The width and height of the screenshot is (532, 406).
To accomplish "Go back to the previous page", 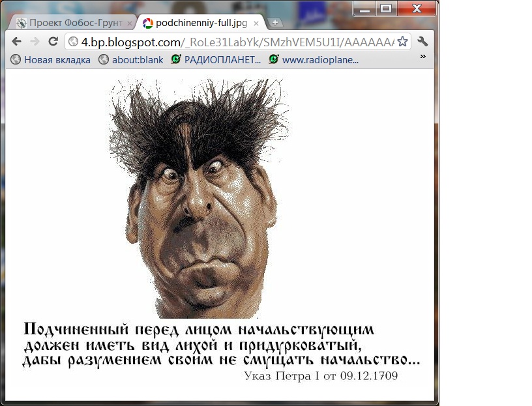I will (x=16, y=41).
